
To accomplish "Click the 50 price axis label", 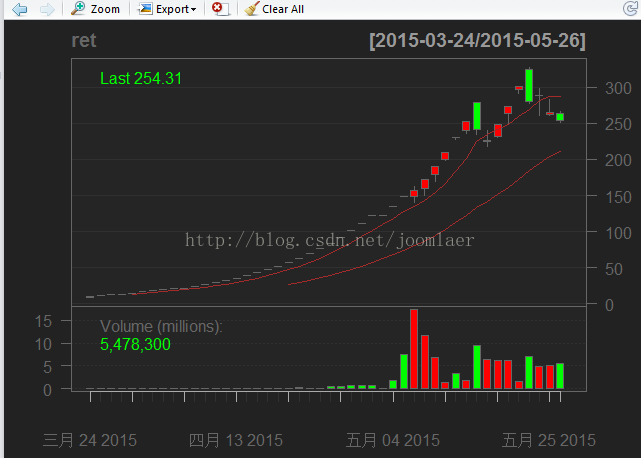I will tap(614, 269).
